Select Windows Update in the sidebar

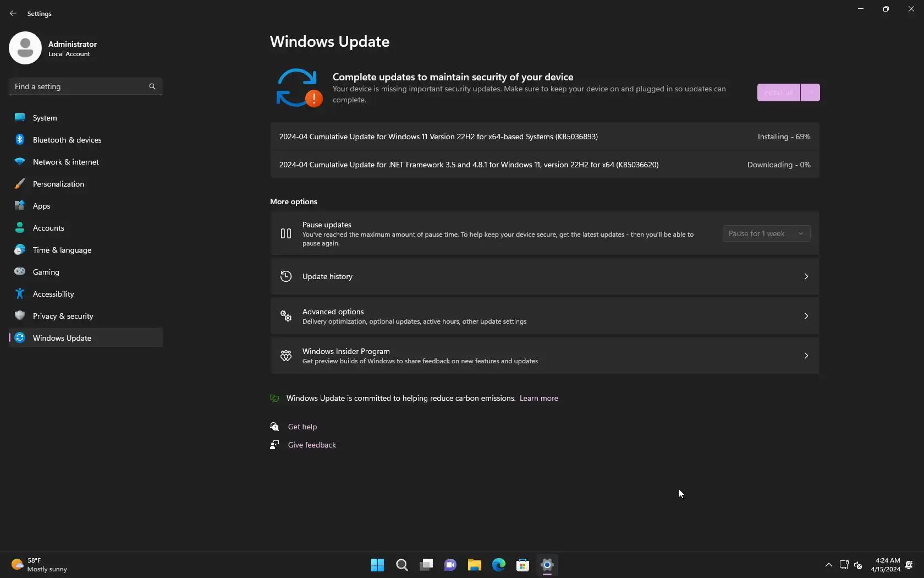click(x=86, y=338)
